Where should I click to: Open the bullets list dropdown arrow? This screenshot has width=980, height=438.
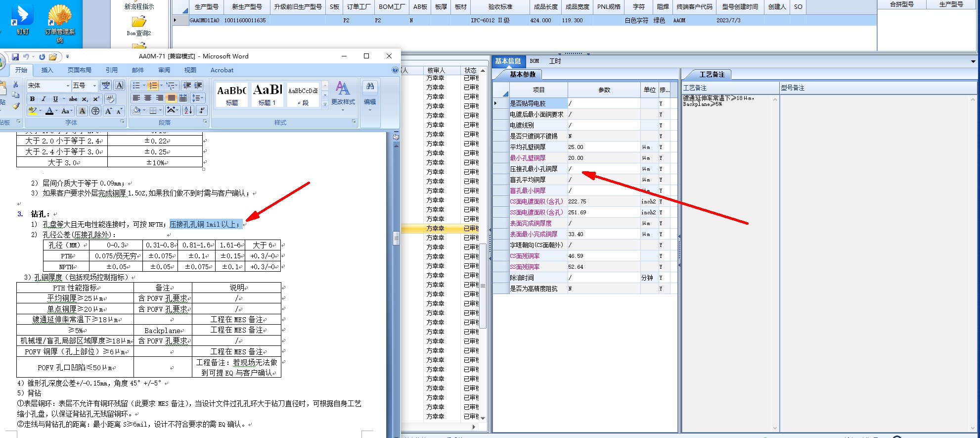[x=144, y=85]
